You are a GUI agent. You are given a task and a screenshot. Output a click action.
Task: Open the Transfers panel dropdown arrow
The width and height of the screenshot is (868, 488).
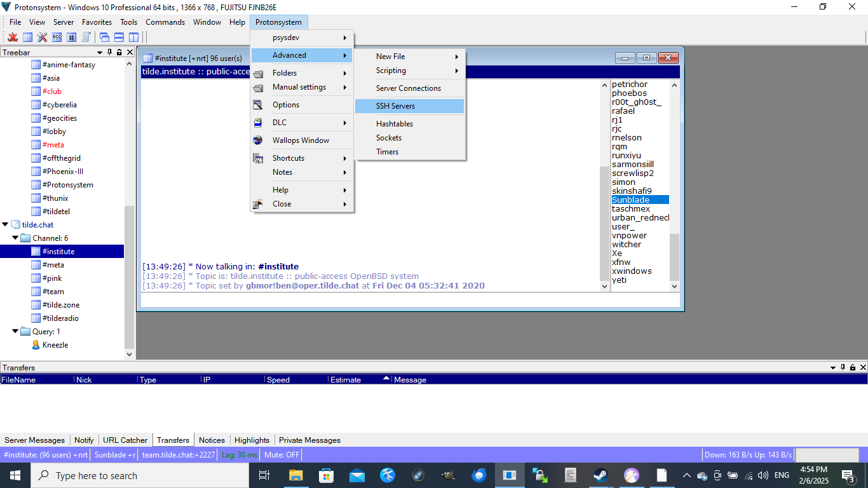click(833, 368)
